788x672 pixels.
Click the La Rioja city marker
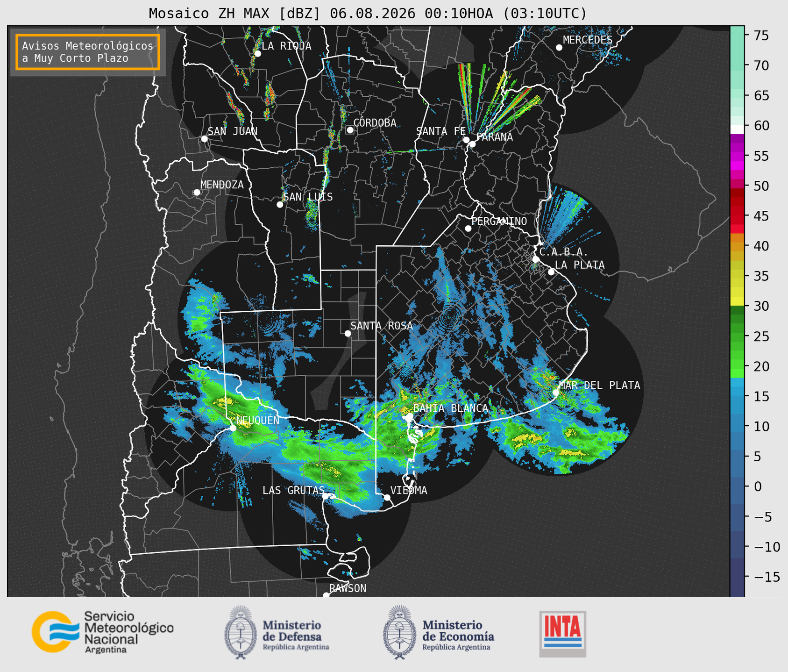pos(257,54)
